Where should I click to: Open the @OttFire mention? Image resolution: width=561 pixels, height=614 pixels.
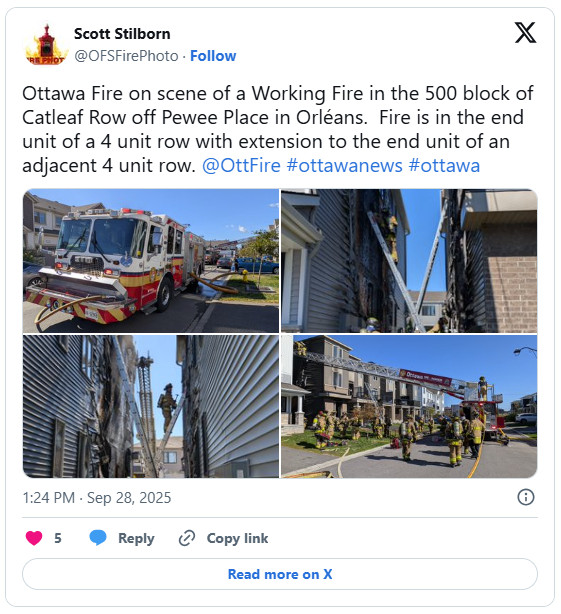(x=241, y=165)
